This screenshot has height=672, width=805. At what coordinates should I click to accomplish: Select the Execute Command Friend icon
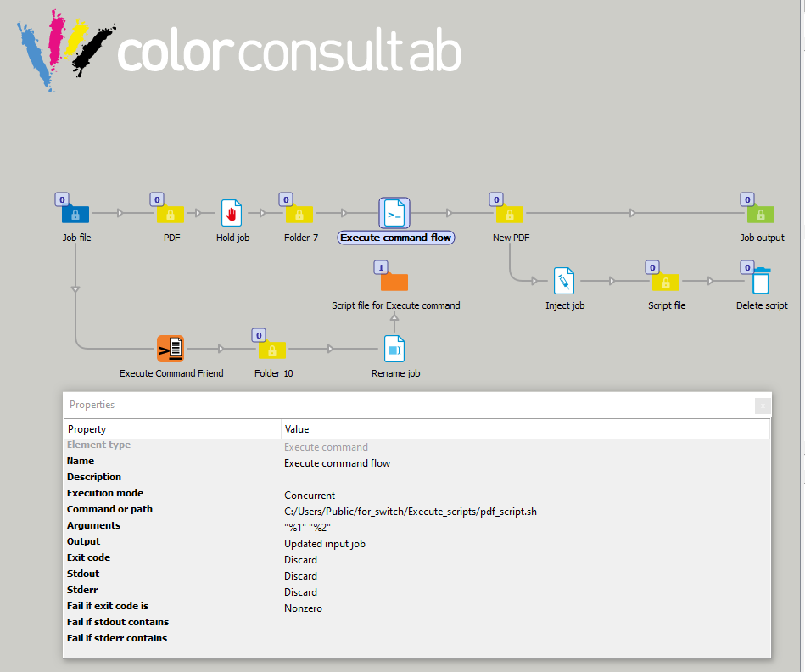pos(171,349)
